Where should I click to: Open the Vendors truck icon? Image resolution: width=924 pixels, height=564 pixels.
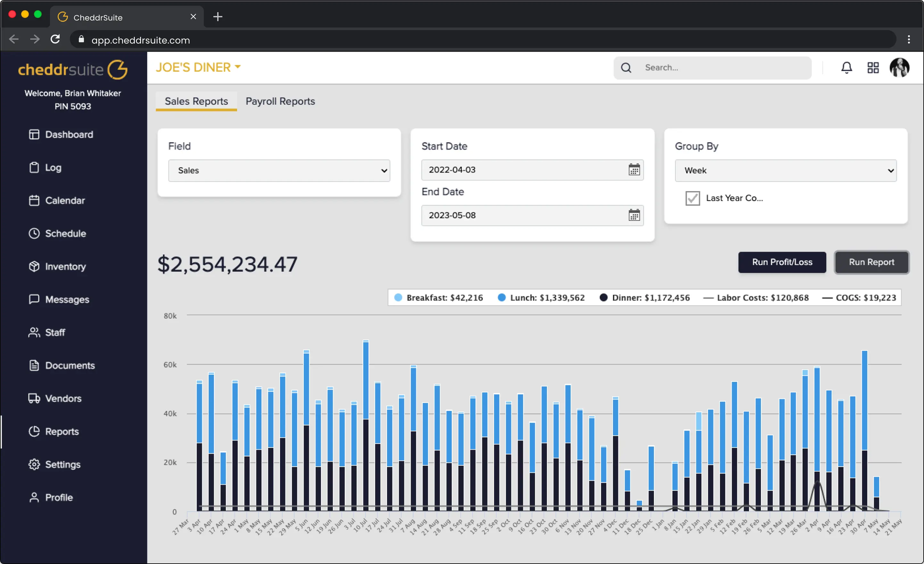click(34, 399)
